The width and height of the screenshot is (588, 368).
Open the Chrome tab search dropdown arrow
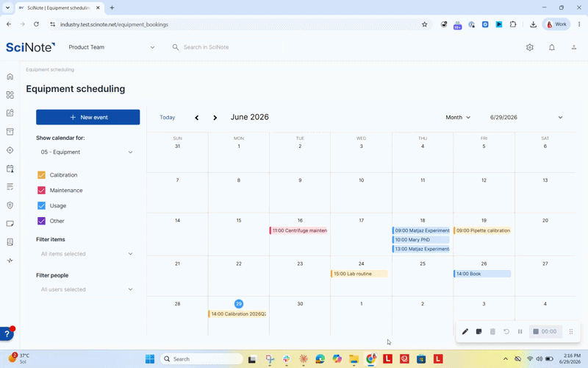pos(7,7)
